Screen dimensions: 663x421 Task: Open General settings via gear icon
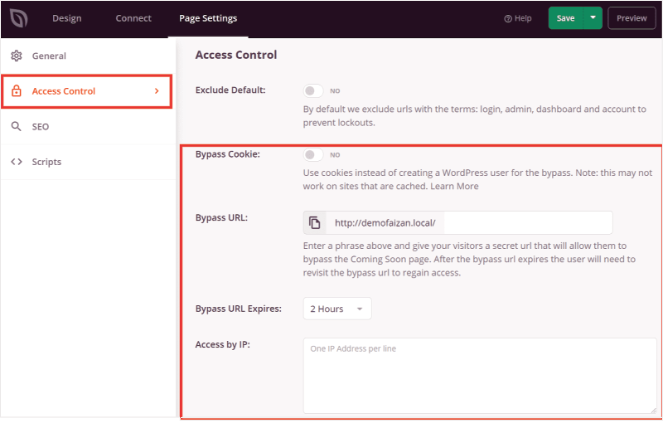pyautogui.click(x=16, y=56)
